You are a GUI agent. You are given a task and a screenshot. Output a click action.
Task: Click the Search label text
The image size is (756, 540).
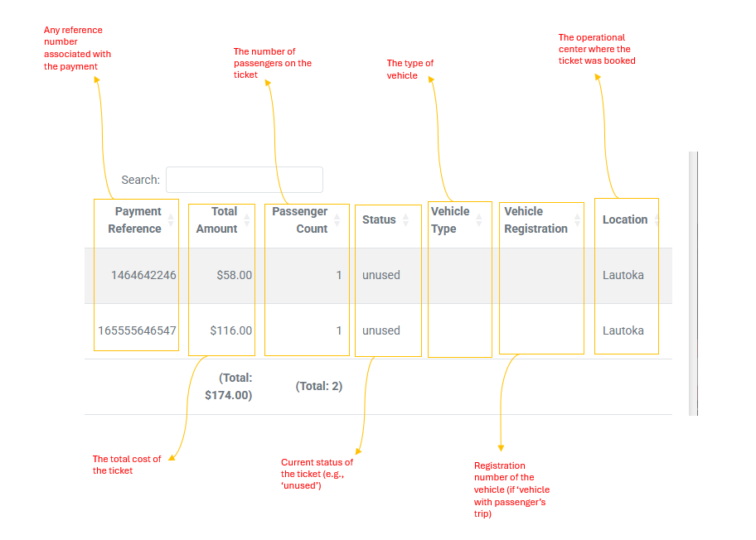[140, 180]
